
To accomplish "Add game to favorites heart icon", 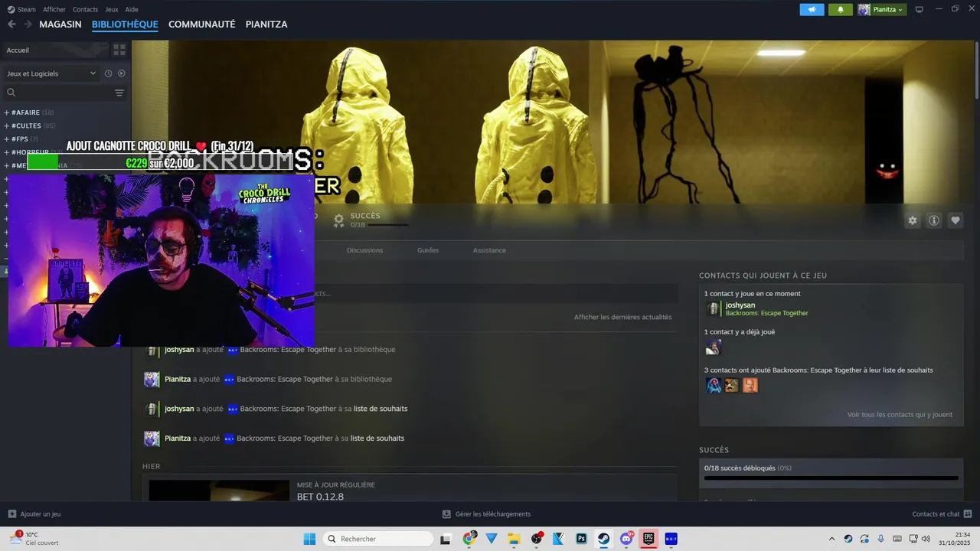I will 955,220.
